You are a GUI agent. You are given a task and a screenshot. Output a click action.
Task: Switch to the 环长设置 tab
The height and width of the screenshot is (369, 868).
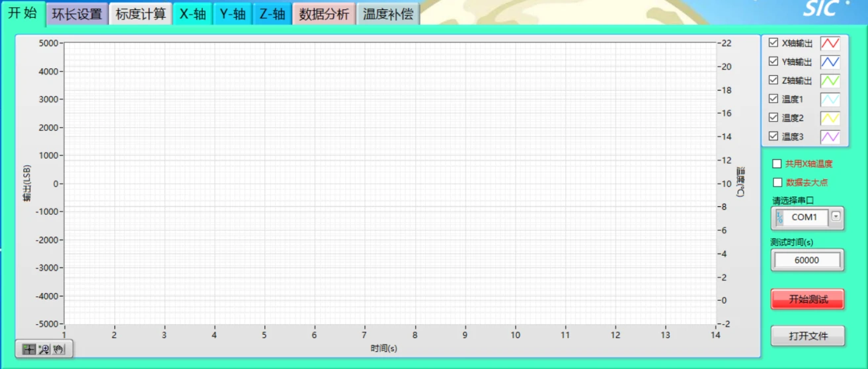[x=77, y=14]
